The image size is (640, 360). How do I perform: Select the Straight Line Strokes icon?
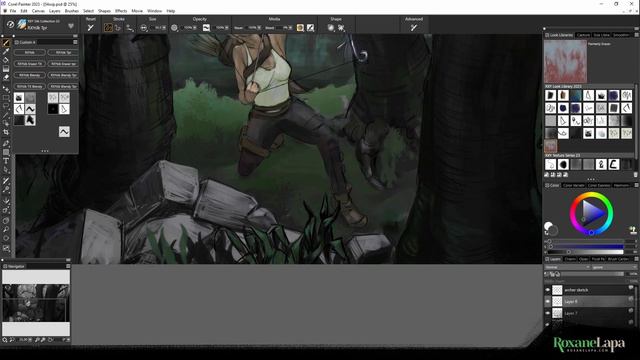[x=118, y=28]
